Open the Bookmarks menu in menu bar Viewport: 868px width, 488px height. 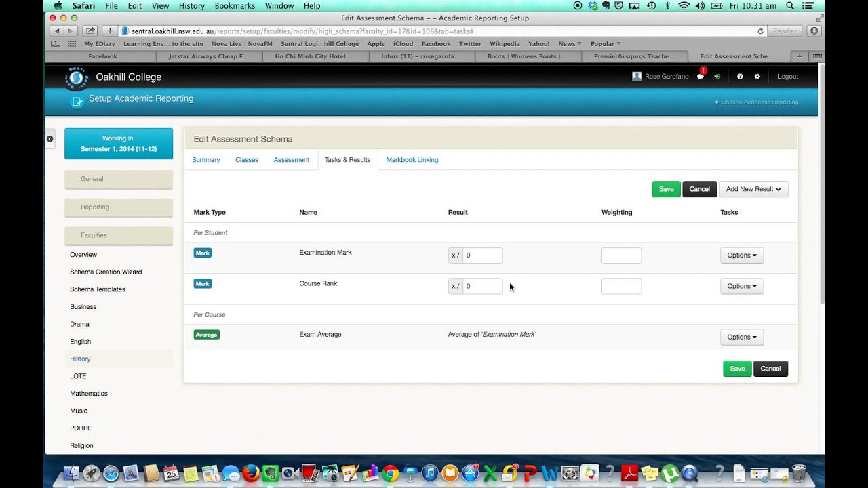235,5
